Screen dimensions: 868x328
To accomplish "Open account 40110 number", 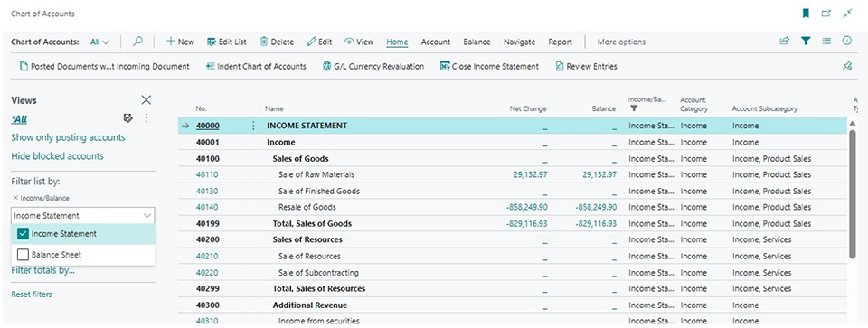I will 206,174.
